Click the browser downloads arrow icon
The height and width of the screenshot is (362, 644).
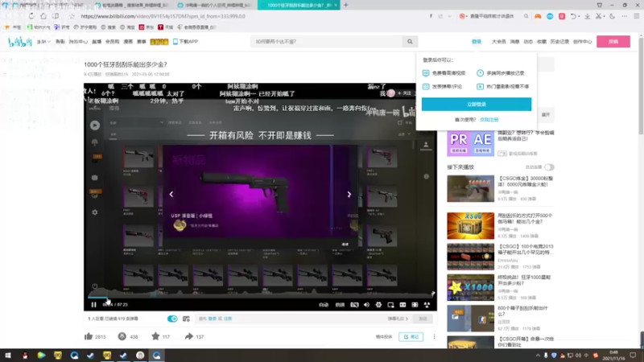click(588, 16)
